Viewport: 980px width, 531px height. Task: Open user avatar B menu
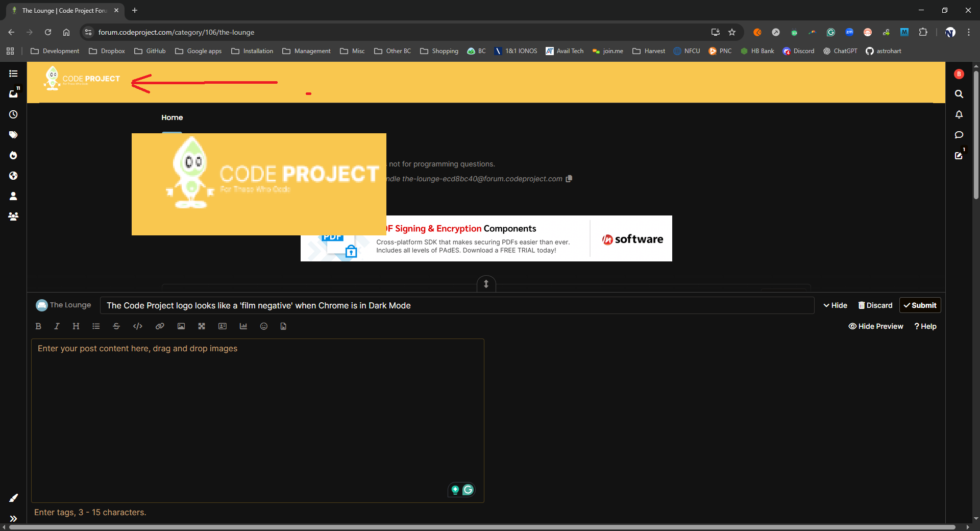click(x=959, y=74)
